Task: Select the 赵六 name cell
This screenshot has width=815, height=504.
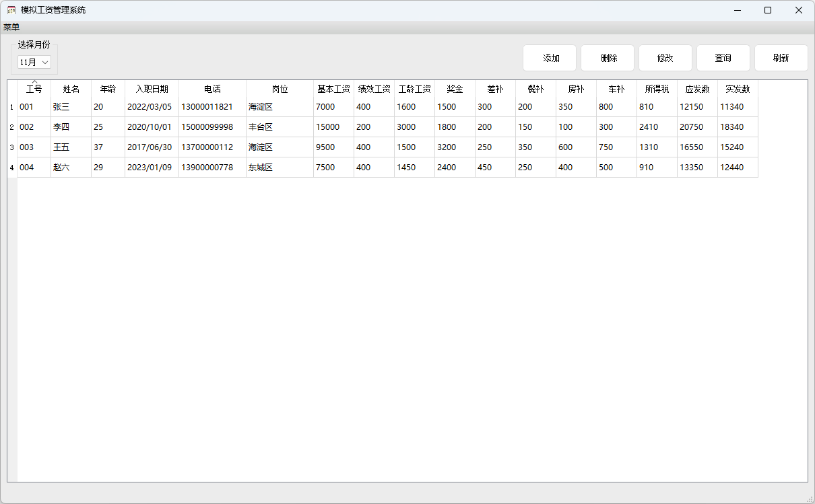Action: click(71, 168)
